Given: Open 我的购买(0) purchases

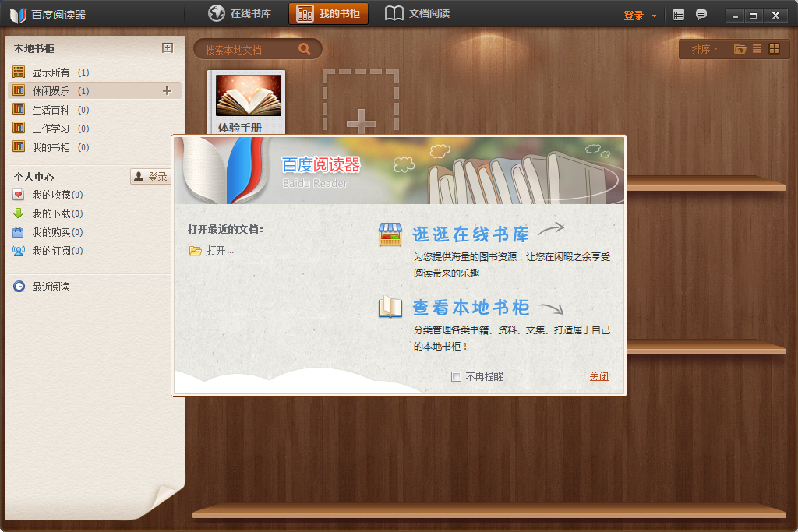Looking at the screenshot, I should coord(57,232).
